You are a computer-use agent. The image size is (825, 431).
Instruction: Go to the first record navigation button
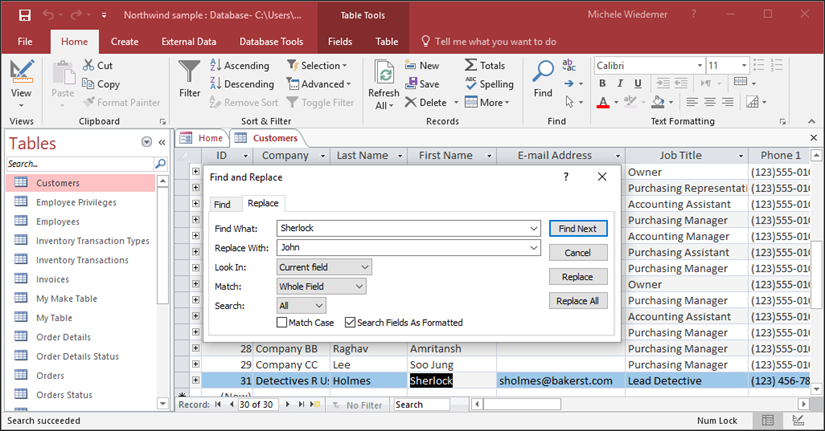point(218,404)
